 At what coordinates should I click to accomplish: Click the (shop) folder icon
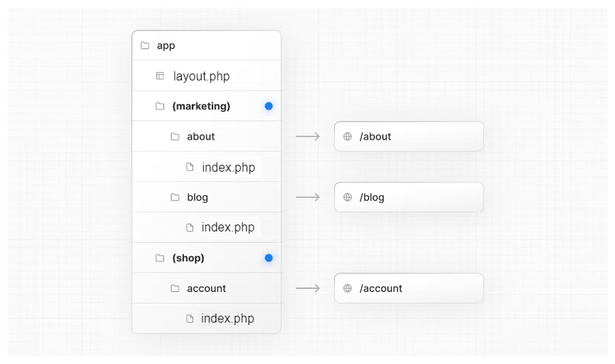coord(160,258)
